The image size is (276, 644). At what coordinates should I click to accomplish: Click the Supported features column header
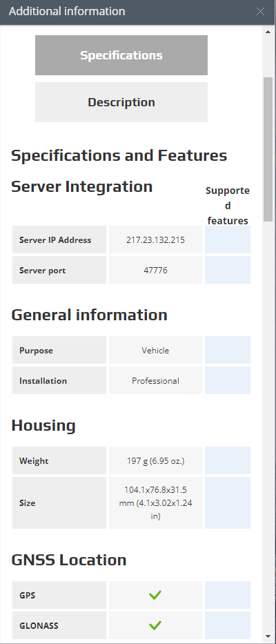[228, 206]
